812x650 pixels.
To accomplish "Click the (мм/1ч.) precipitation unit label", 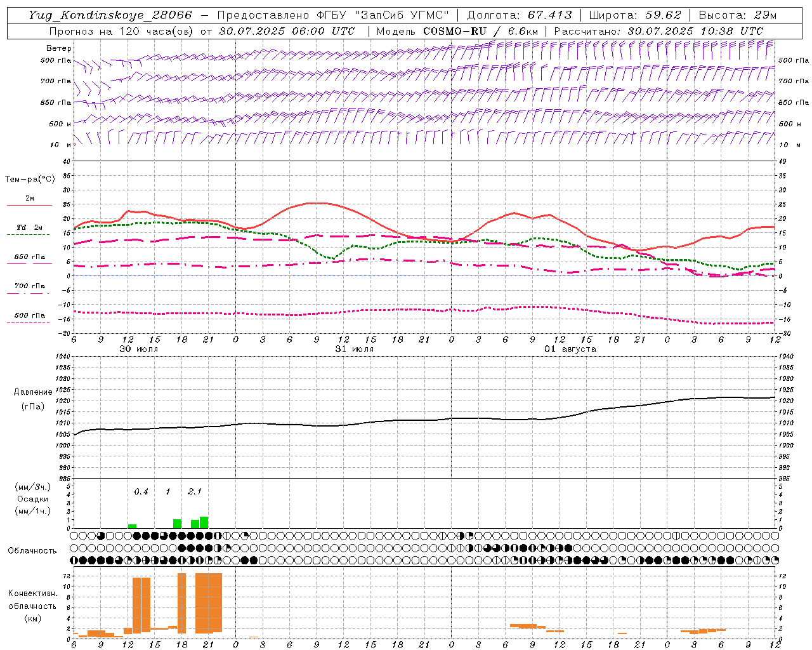I will pyautogui.click(x=32, y=511).
